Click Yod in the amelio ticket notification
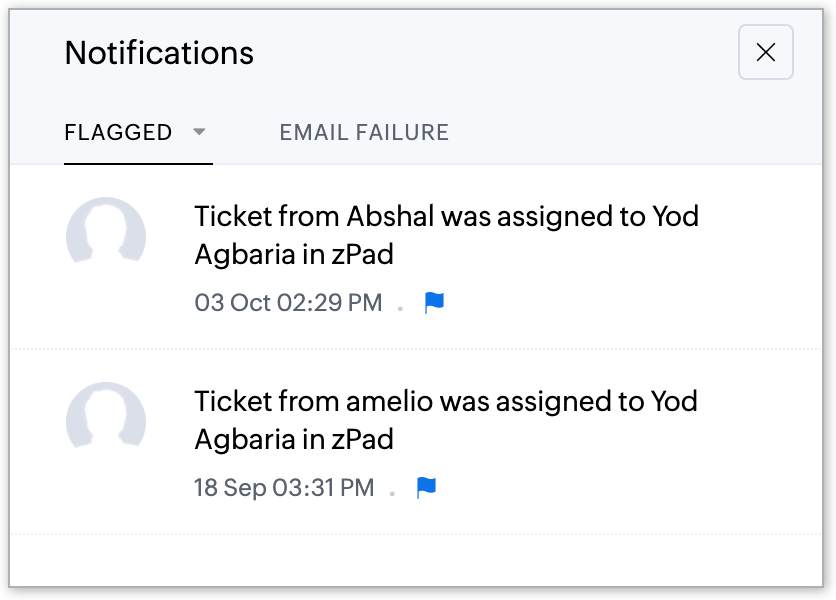Screen dimensions: 836x600 pos(675,401)
